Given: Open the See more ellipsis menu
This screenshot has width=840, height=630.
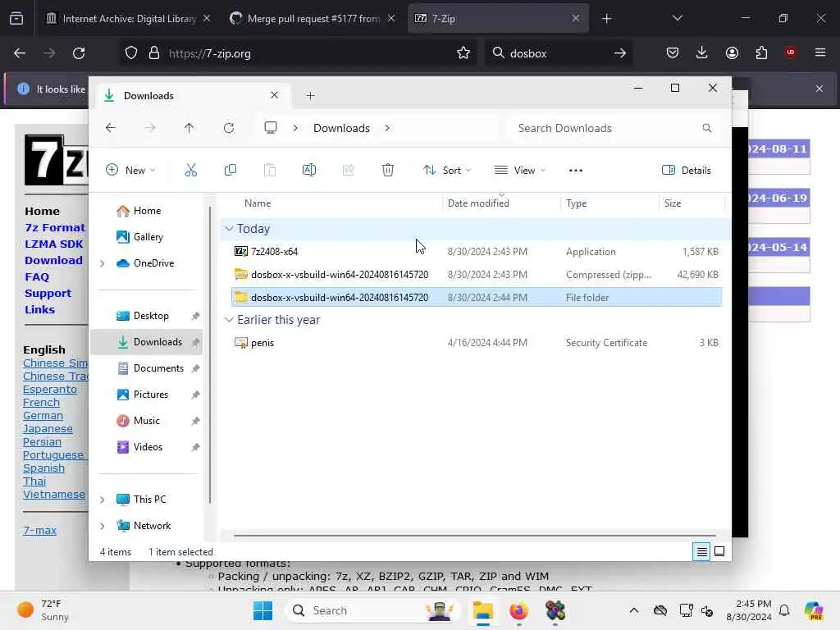Looking at the screenshot, I should (575, 171).
